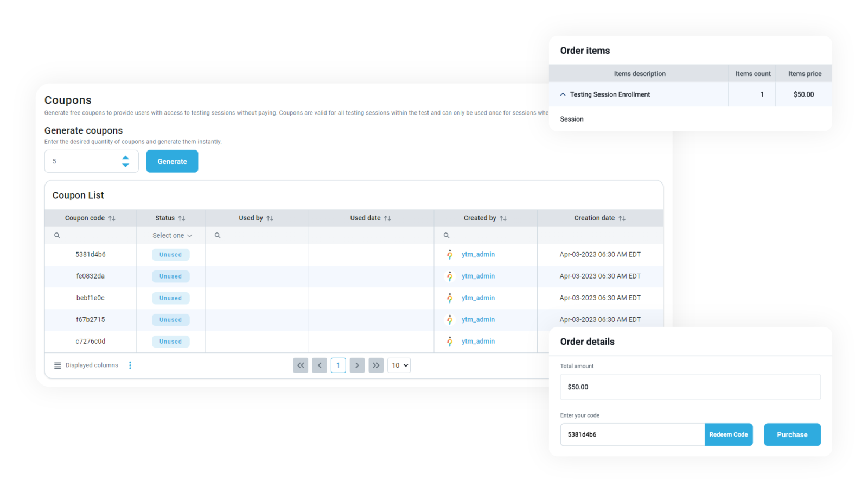
Task: Click the Enter your code input field
Action: coord(632,434)
